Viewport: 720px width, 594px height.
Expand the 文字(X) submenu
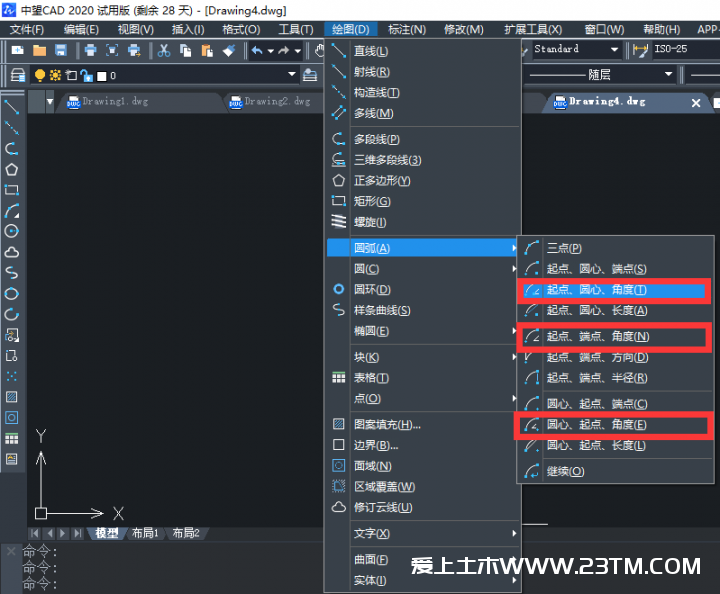point(424,533)
